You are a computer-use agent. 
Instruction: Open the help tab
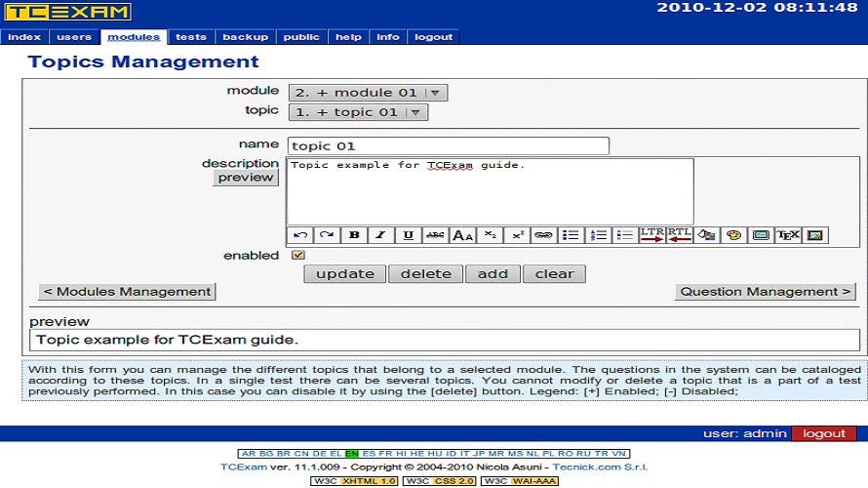pyautogui.click(x=348, y=37)
